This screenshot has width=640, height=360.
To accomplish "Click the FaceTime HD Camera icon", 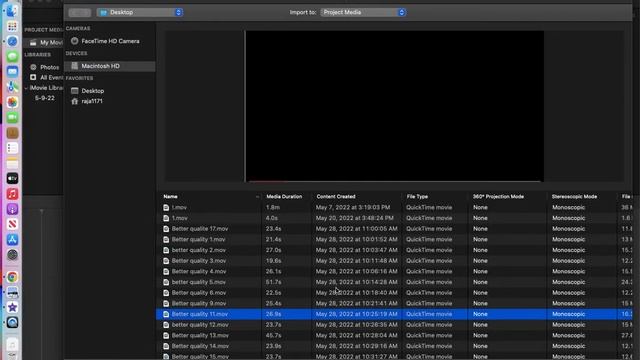I will click(x=74, y=41).
